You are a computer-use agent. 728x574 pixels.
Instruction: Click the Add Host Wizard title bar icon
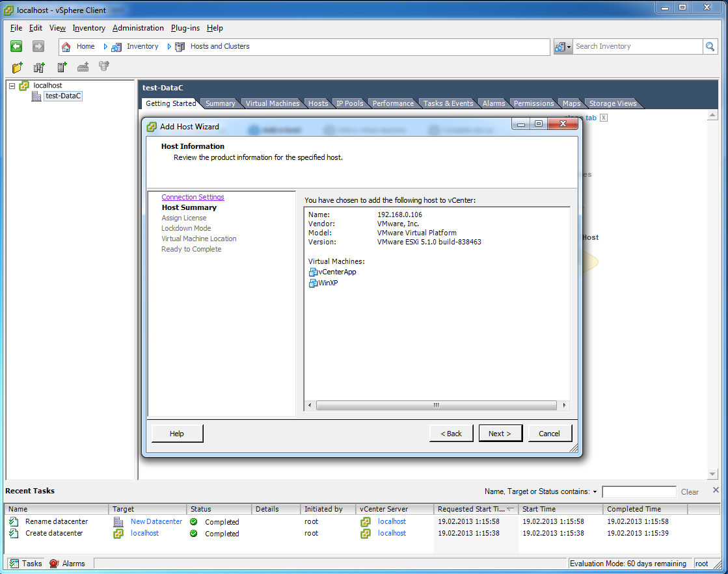pyautogui.click(x=152, y=127)
